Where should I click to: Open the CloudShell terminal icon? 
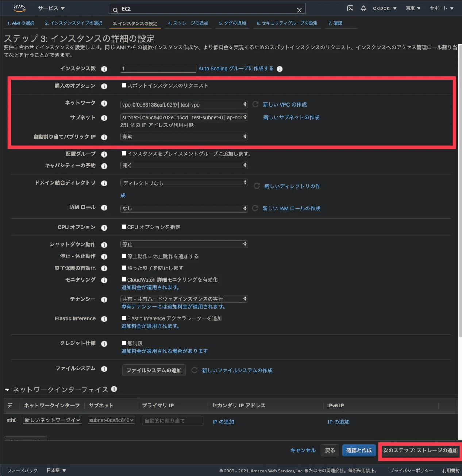point(350,8)
